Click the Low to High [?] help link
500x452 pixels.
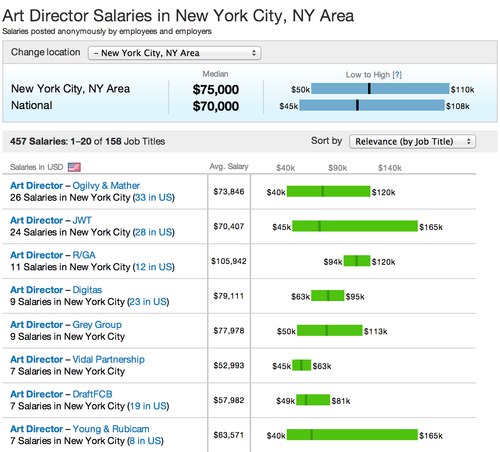coord(397,75)
